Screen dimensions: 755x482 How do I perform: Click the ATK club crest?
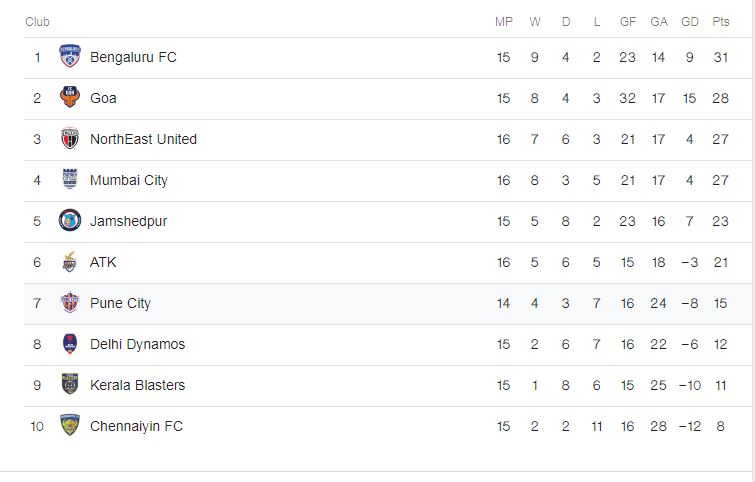coord(69,262)
